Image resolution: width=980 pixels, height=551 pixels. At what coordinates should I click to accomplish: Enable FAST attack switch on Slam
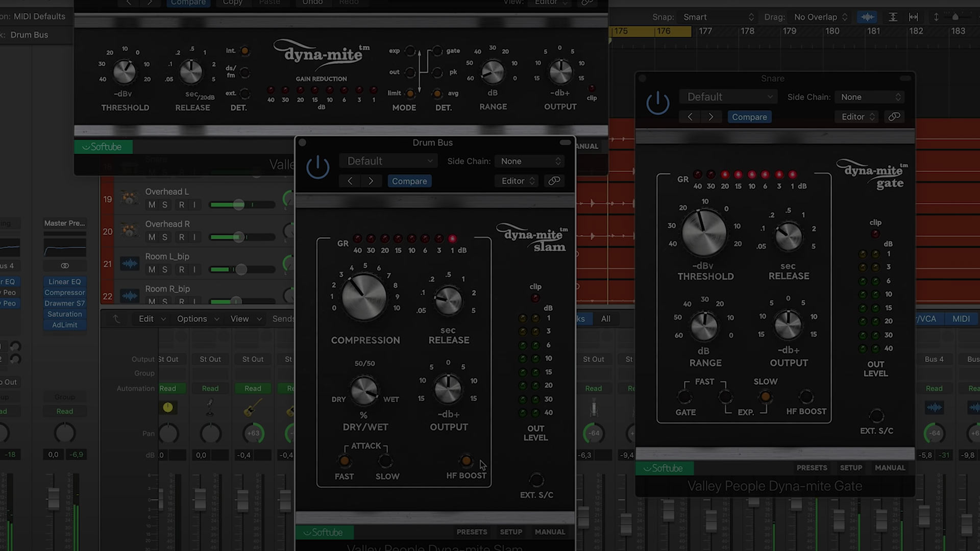coord(345,461)
